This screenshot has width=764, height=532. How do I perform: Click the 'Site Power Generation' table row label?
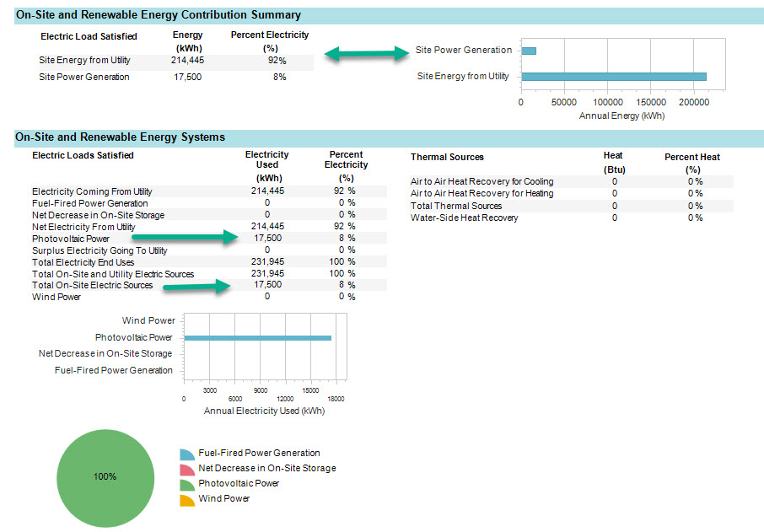tap(84, 77)
